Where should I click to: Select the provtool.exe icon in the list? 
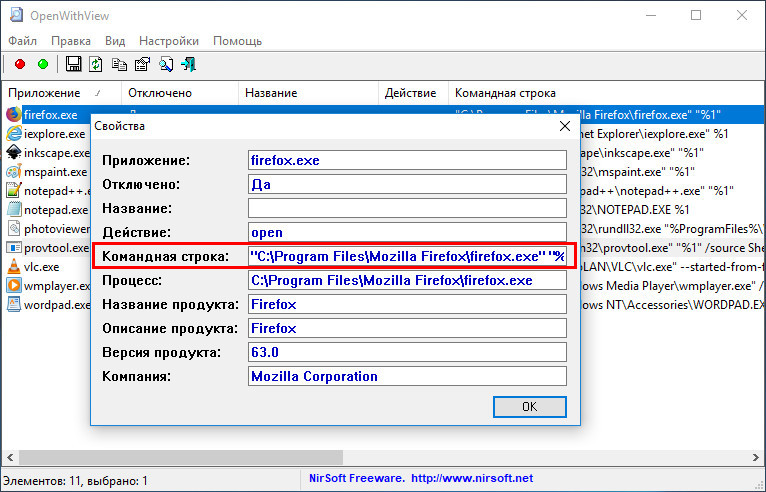14,248
